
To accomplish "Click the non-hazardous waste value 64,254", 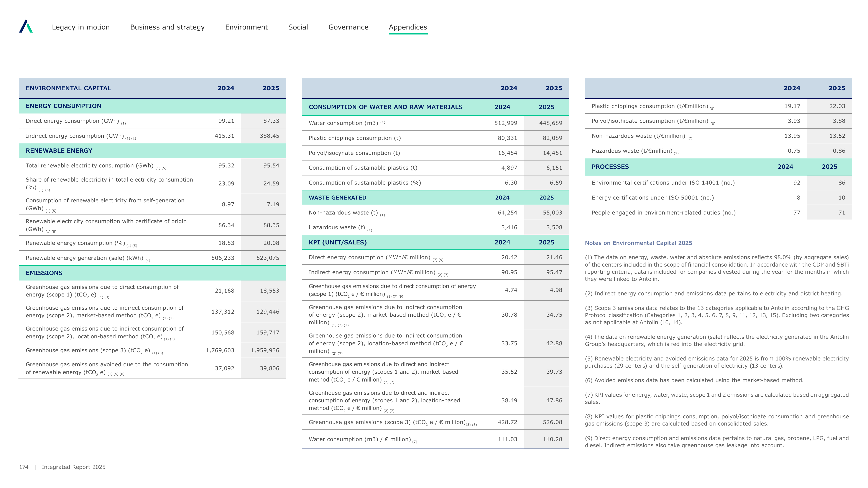I will 508,213.
